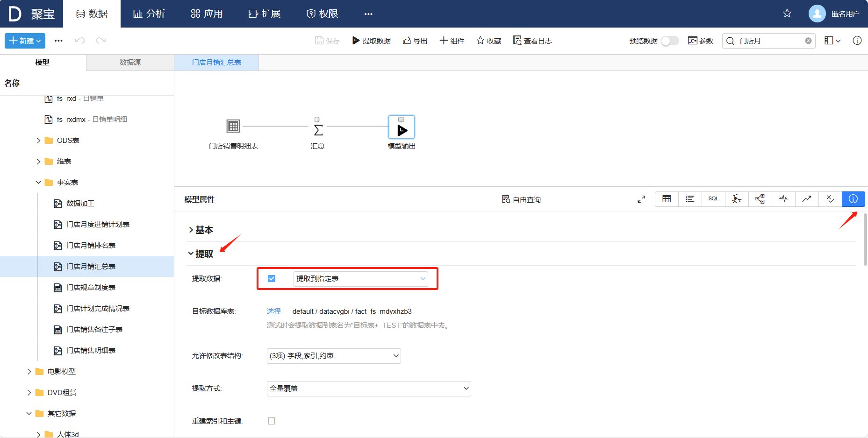Switch to the 模型 sidebar tab
868x438 pixels.
[x=43, y=63]
